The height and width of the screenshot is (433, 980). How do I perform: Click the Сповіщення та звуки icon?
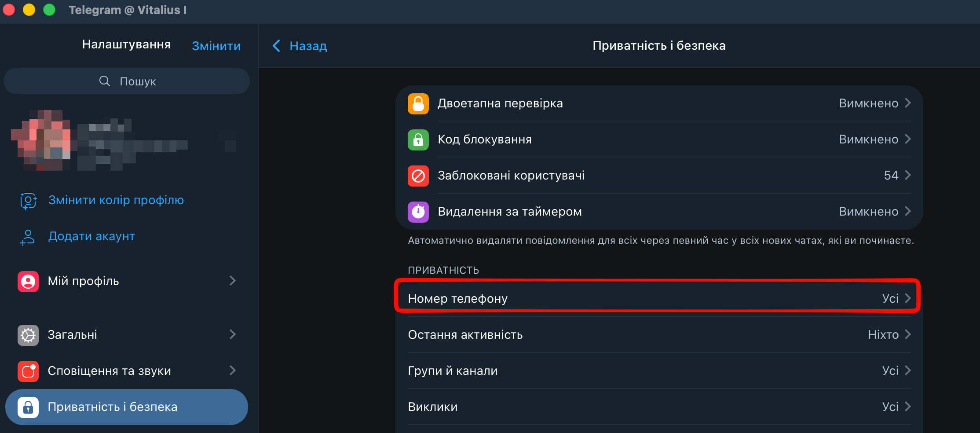click(x=28, y=371)
